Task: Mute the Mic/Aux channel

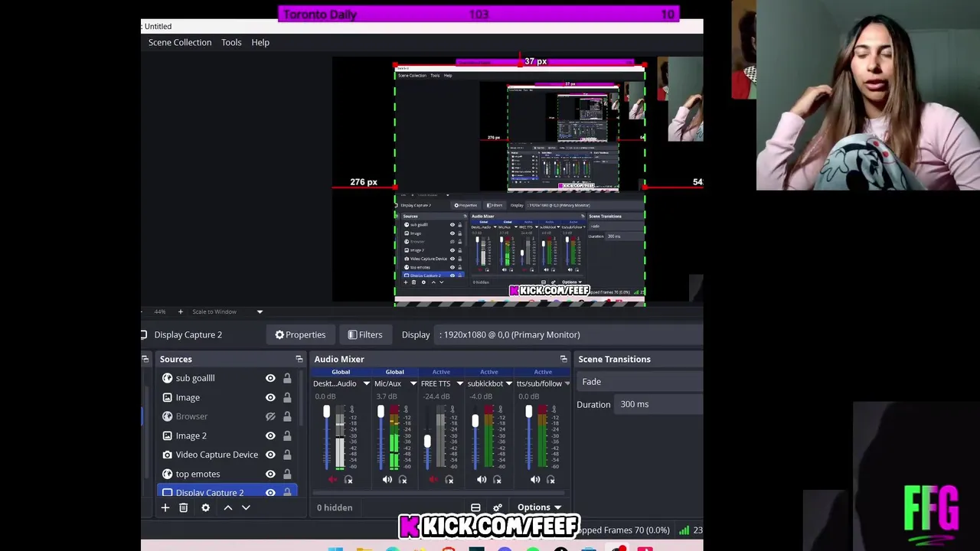Action: click(387, 480)
